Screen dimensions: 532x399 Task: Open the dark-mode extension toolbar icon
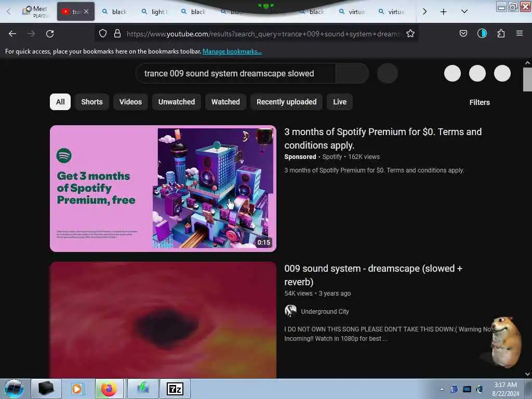[x=482, y=33]
